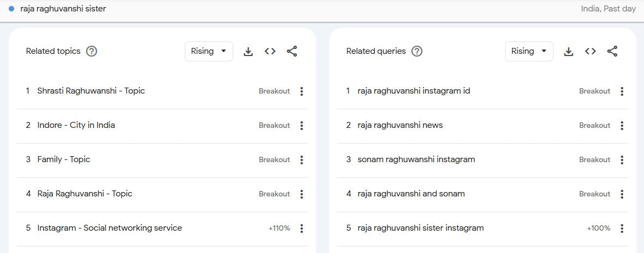Click the raja raghuvanshi instagram id query
This screenshot has height=253, width=644.
(414, 91)
